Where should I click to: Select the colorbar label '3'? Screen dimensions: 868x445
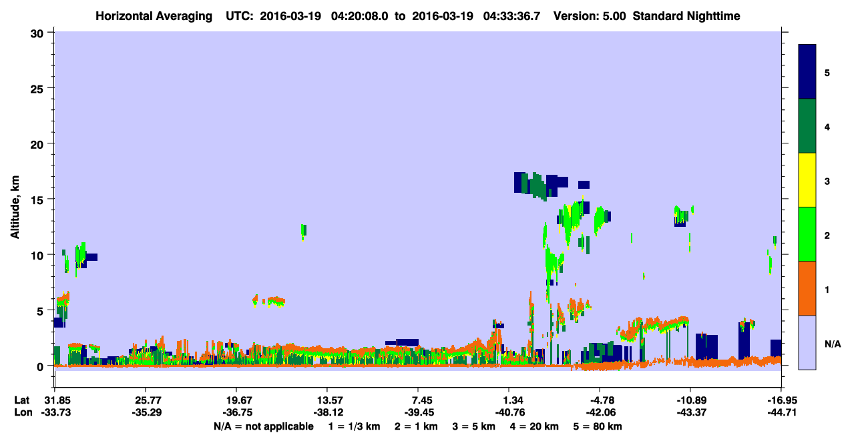pos(827,181)
